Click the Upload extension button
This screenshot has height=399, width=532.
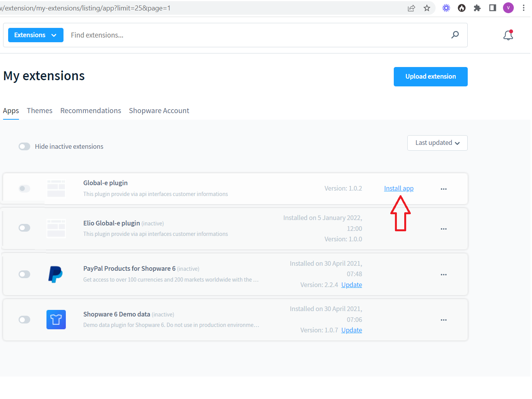click(430, 76)
